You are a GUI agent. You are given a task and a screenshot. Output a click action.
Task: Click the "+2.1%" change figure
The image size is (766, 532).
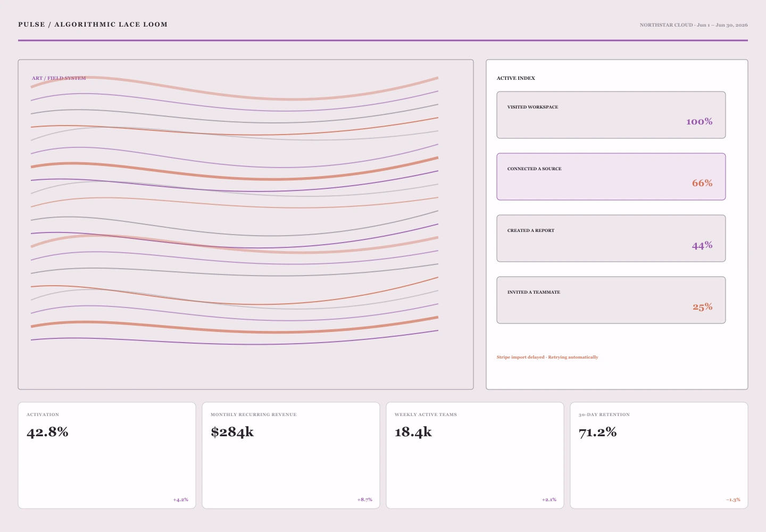549,500
